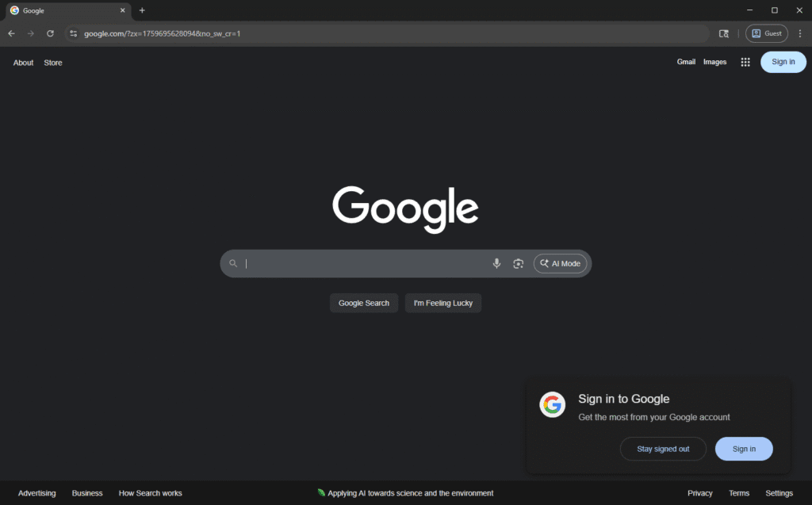Open the Images link

click(x=714, y=61)
